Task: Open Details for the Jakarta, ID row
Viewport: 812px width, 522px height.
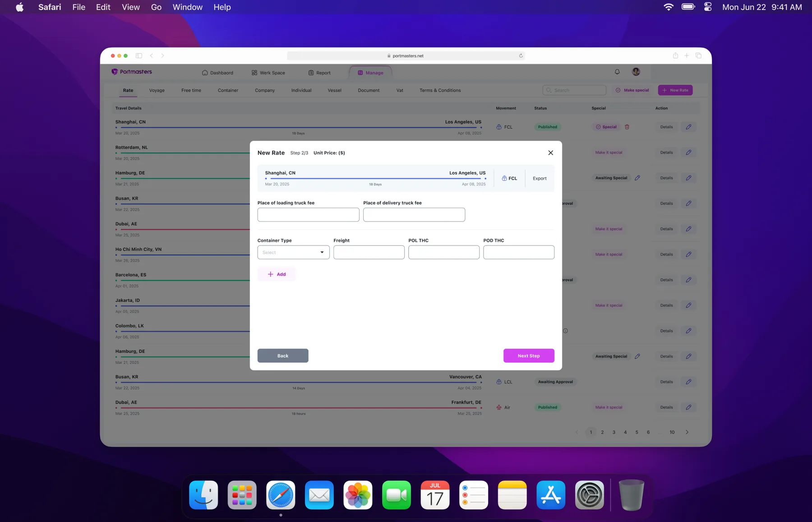Action: click(x=666, y=305)
